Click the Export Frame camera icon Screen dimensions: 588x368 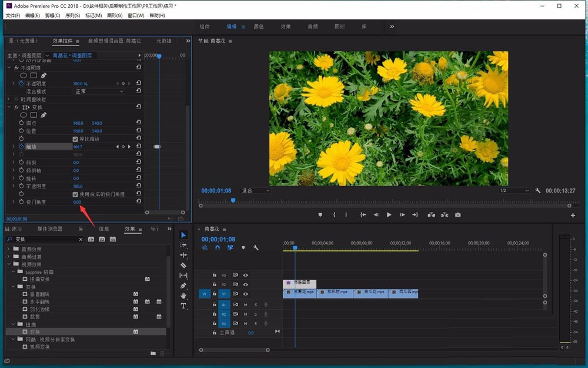point(457,215)
